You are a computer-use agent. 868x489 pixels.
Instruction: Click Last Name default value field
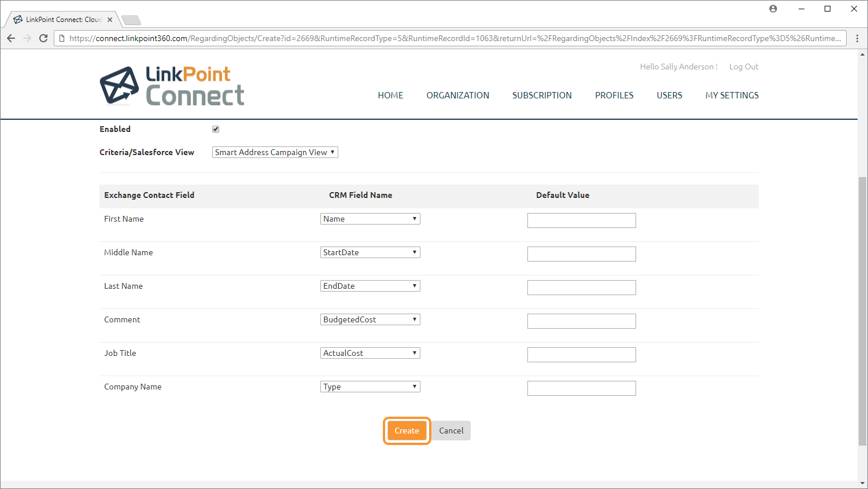[x=582, y=288]
